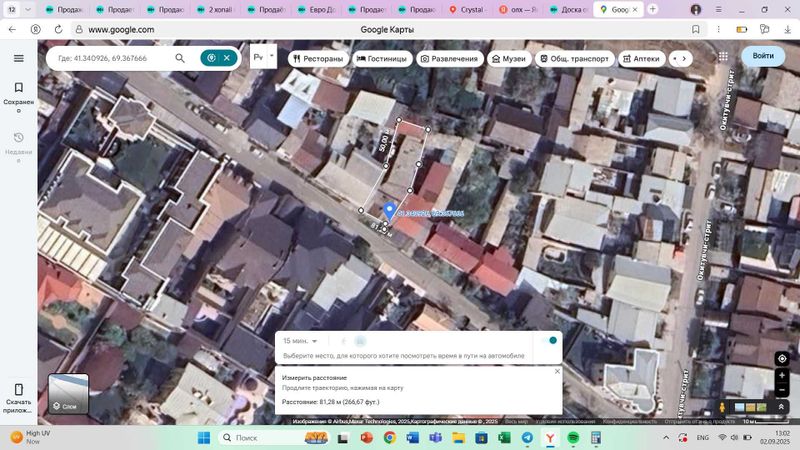Toggle the travel time switch
Viewport: 800px width, 450px height.
pyautogui.click(x=550, y=340)
